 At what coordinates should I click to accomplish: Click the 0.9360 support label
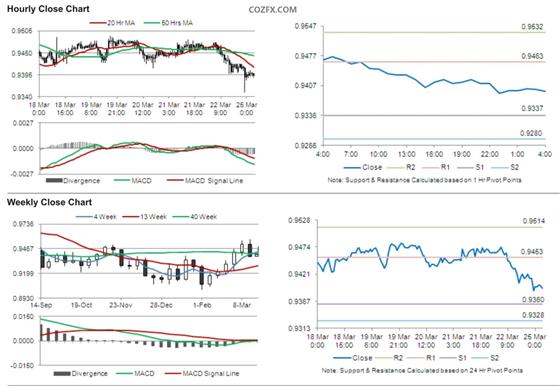pyautogui.click(x=533, y=300)
